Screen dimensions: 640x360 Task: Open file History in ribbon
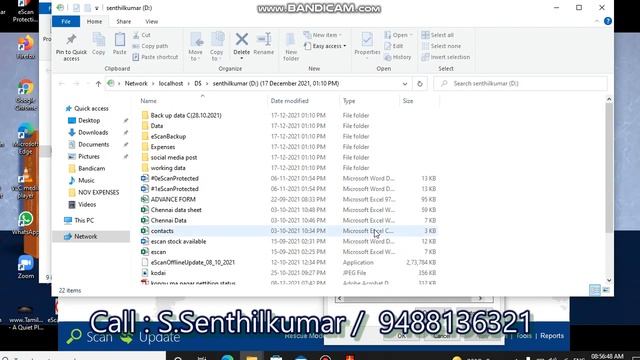tap(398, 57)
